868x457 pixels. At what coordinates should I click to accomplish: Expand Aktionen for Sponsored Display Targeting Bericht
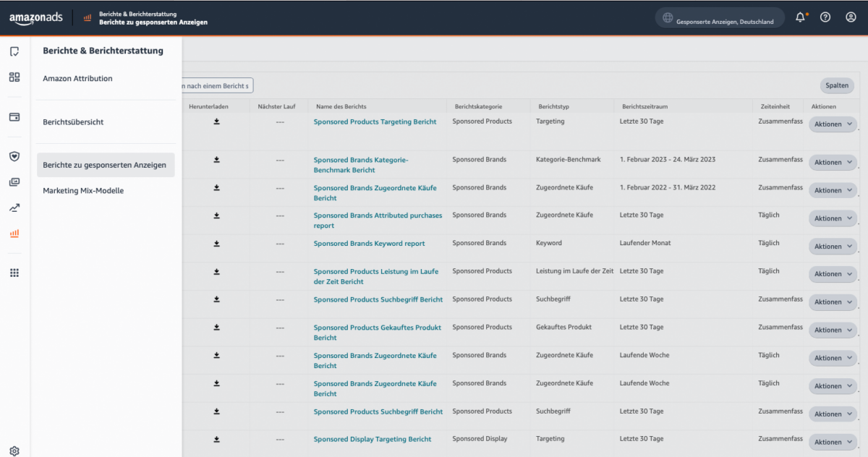pos(833,442)
